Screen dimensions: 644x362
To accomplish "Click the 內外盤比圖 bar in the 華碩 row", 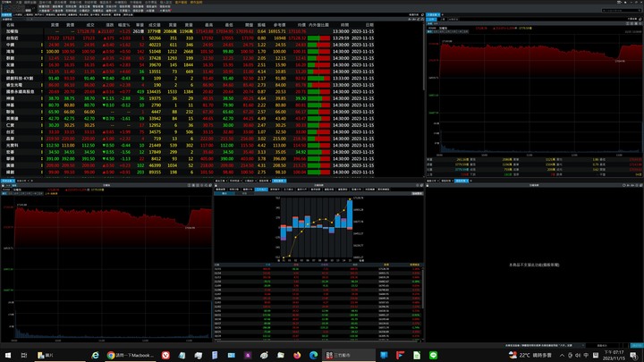I will click(318, 159).
